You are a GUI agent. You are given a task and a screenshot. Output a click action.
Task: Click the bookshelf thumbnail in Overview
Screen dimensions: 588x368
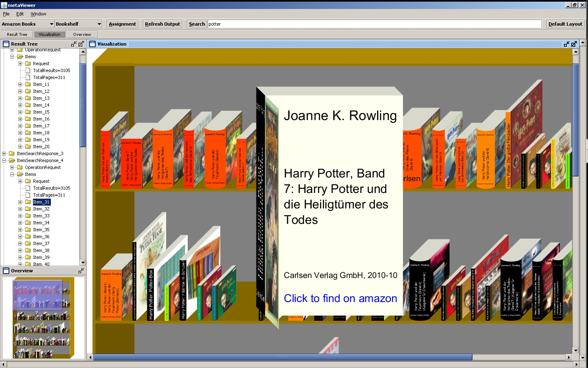[43, 318]
